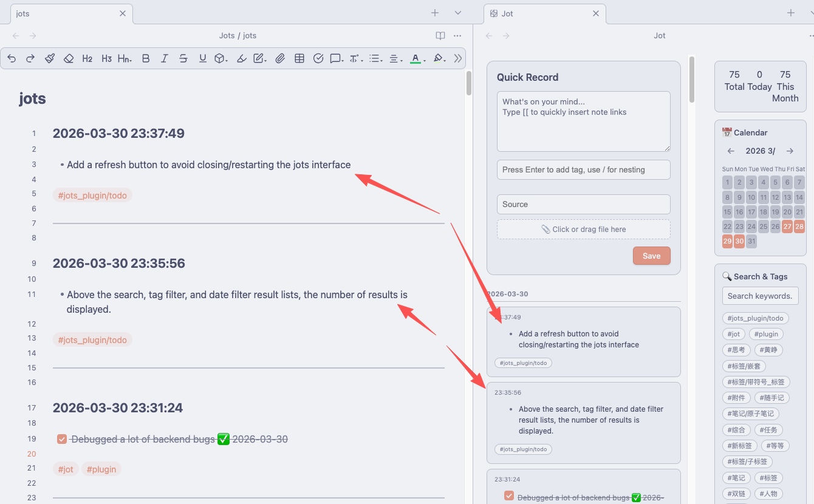
Task: Click the editor pane vertical scrollbar
Action: [469, 83]
